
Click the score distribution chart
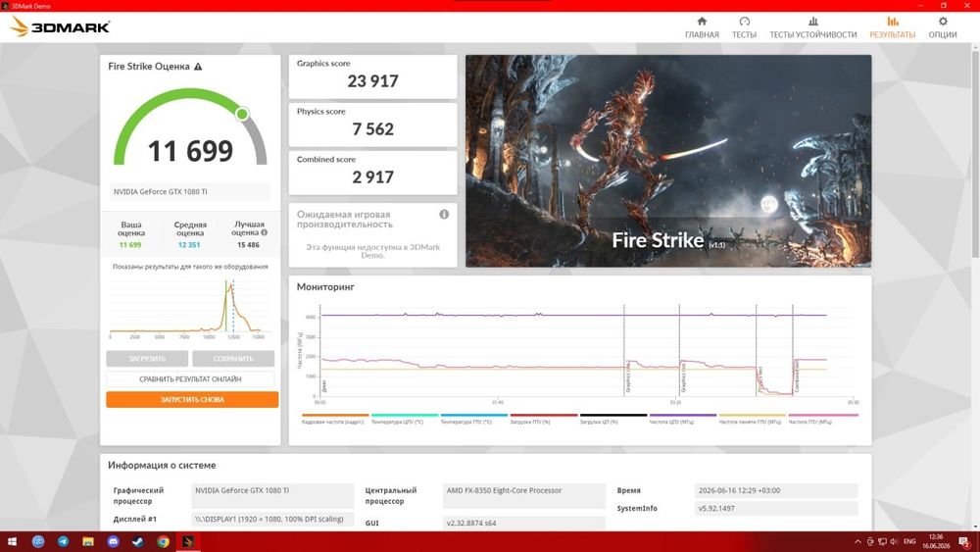189,308
